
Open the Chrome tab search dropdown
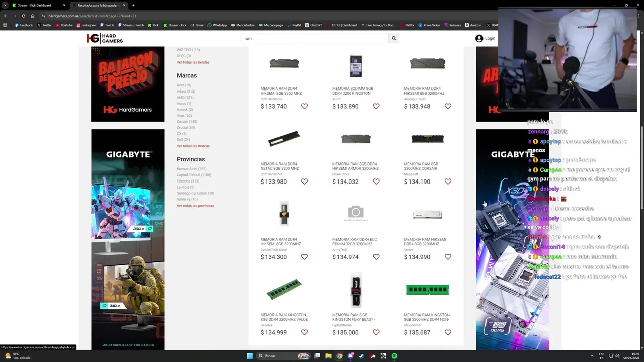coord(5,5)
